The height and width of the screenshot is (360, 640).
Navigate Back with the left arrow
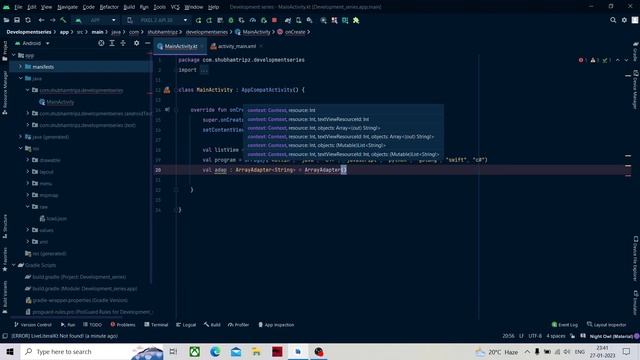[x=41, y=20]
